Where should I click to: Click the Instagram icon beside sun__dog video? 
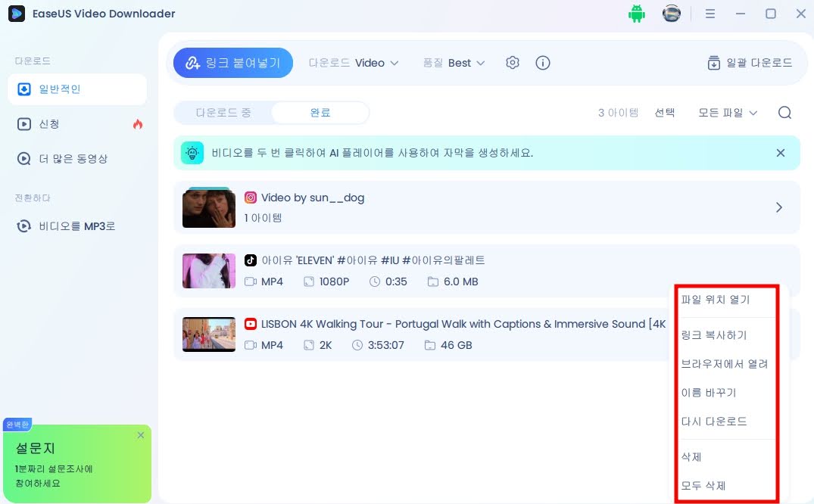250,198
